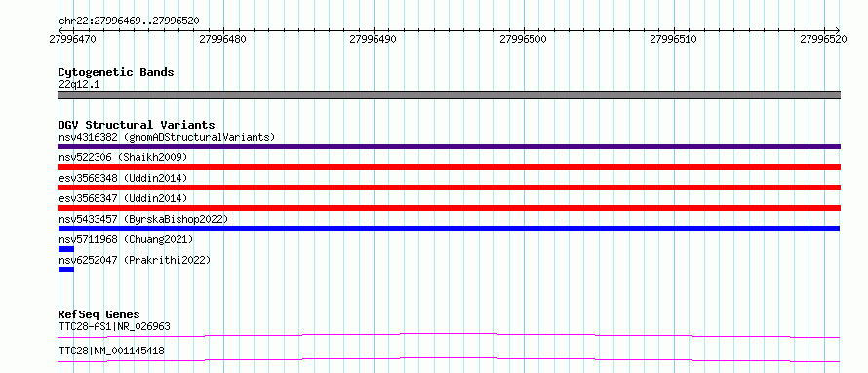
Task: Click the gray 22q12.1 cytogenetic band bar
Action: coord(449,95)
